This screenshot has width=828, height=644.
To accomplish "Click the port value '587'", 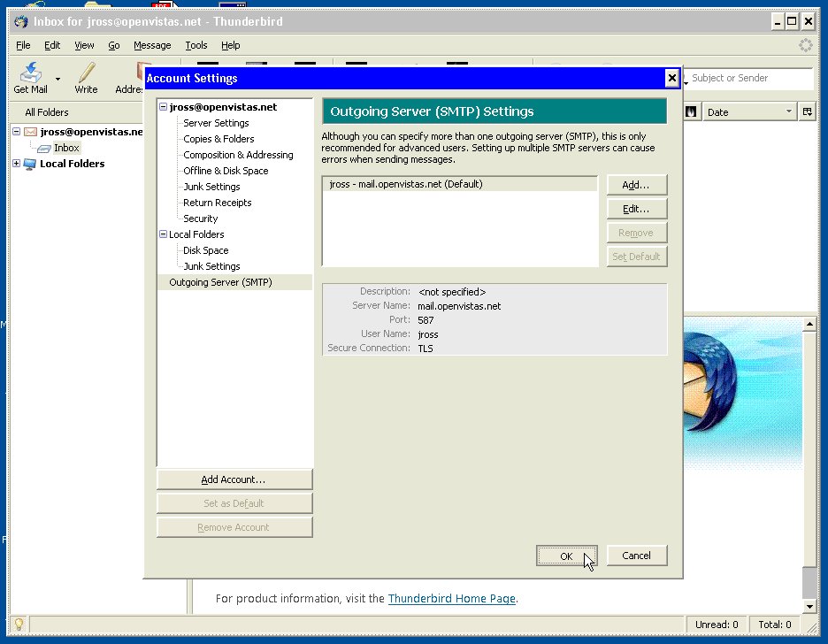I will [425, 320].
